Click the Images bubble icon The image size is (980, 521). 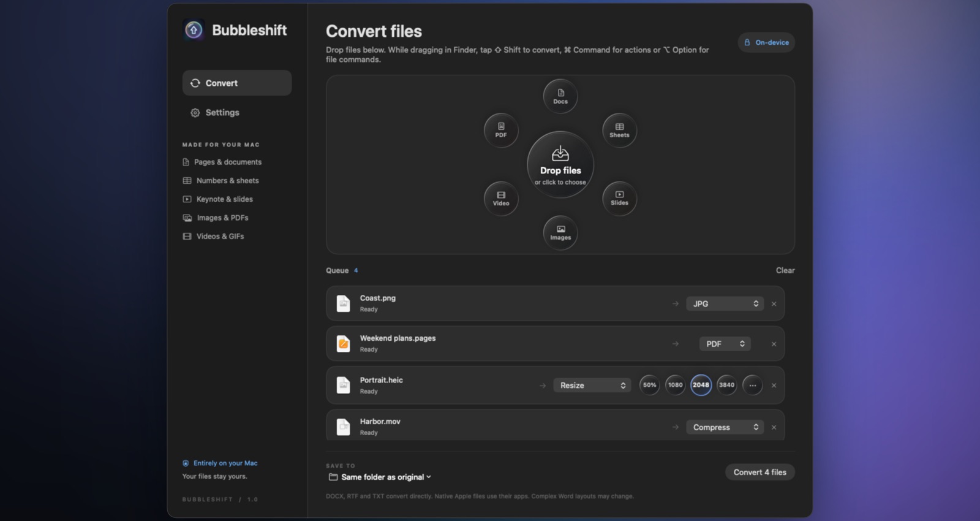click(560, 232)
